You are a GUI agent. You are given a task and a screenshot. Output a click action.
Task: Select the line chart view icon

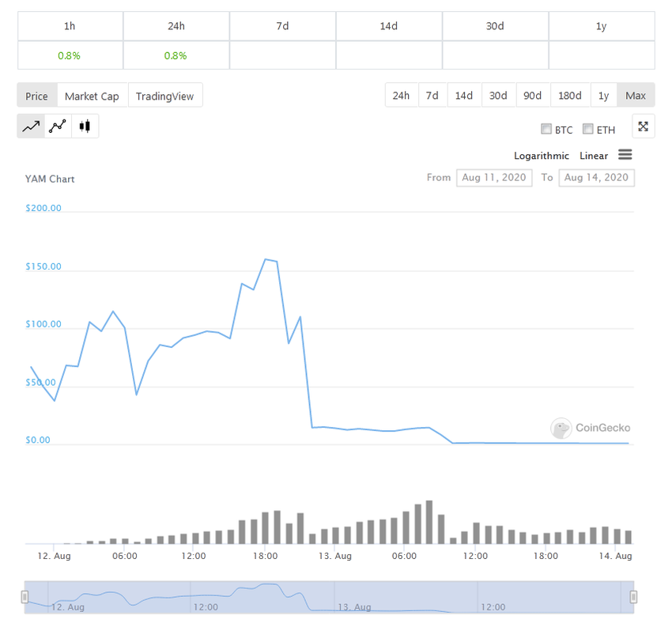[x=30, y=125]
